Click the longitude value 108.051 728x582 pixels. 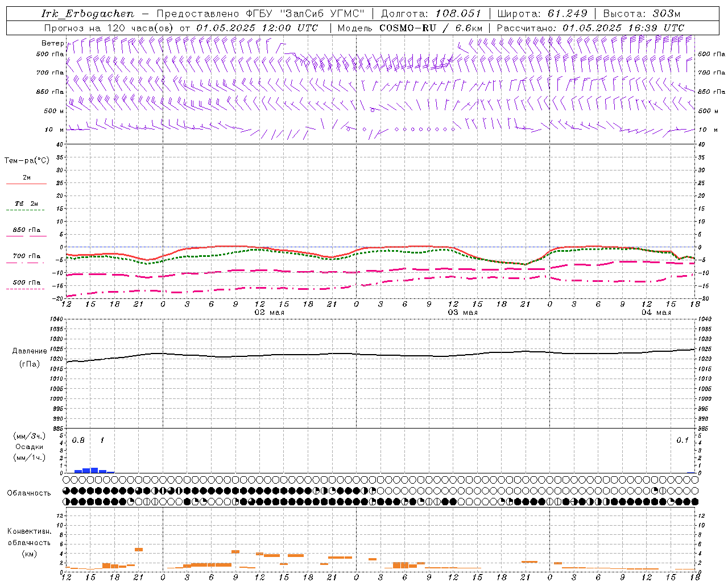tap(458, 14)
